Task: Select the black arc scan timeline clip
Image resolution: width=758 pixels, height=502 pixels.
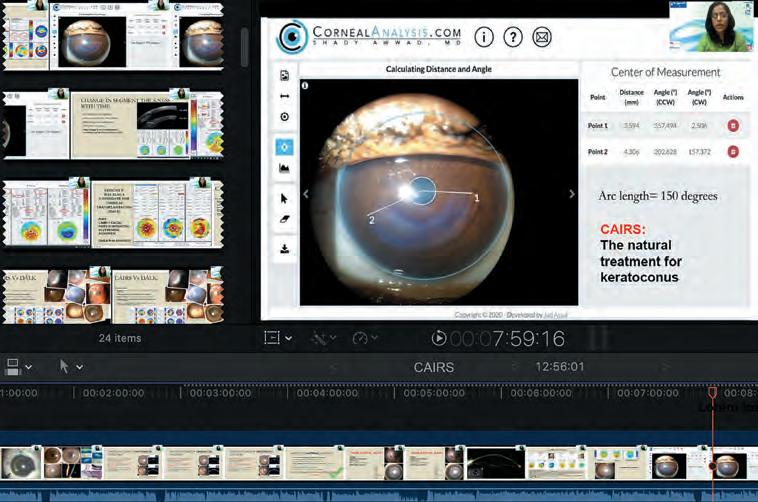Action: tap(495, 463)
